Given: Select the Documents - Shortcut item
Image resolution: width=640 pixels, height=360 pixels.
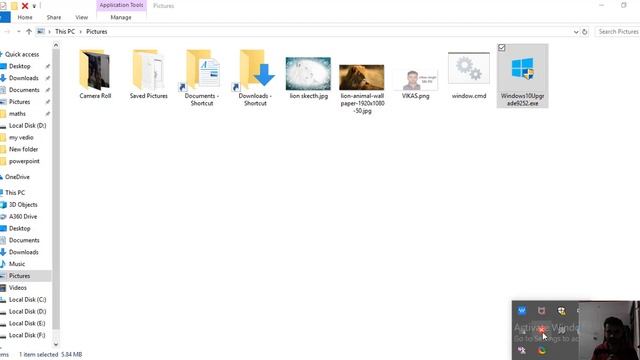Looking at the screenshot, I should [202, 78].
